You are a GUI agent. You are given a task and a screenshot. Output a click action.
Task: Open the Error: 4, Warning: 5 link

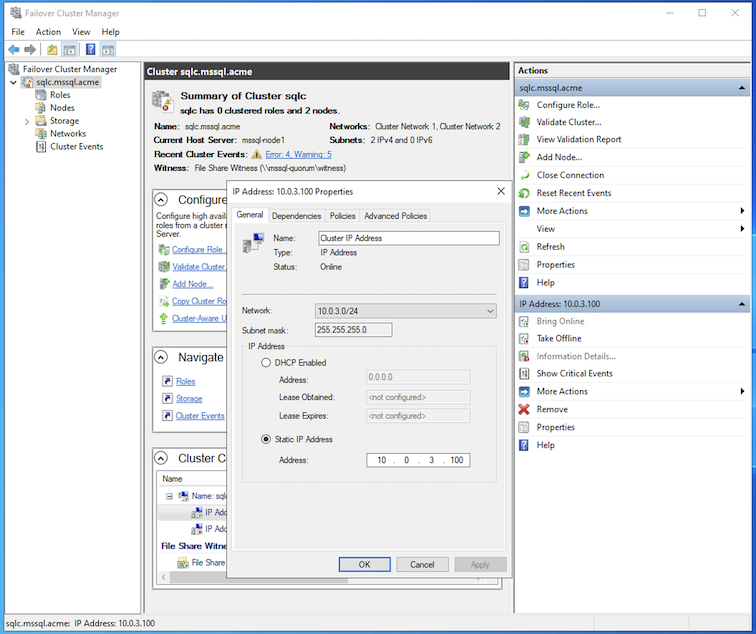298,154
